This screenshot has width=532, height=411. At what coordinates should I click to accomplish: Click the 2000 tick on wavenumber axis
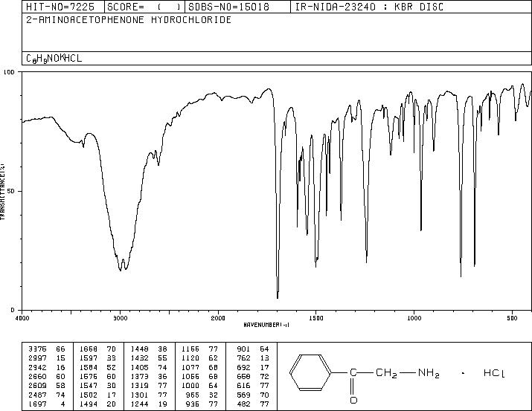click(218, 318)
